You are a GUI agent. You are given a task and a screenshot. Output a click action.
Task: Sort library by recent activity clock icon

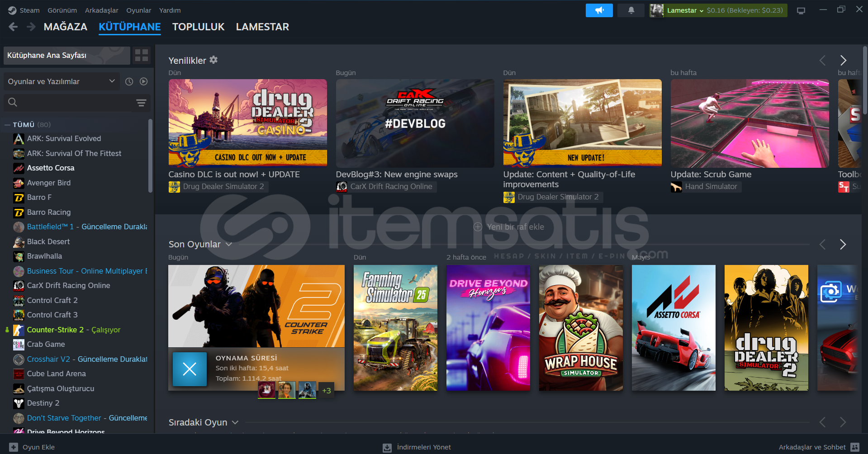pos(129,81)
